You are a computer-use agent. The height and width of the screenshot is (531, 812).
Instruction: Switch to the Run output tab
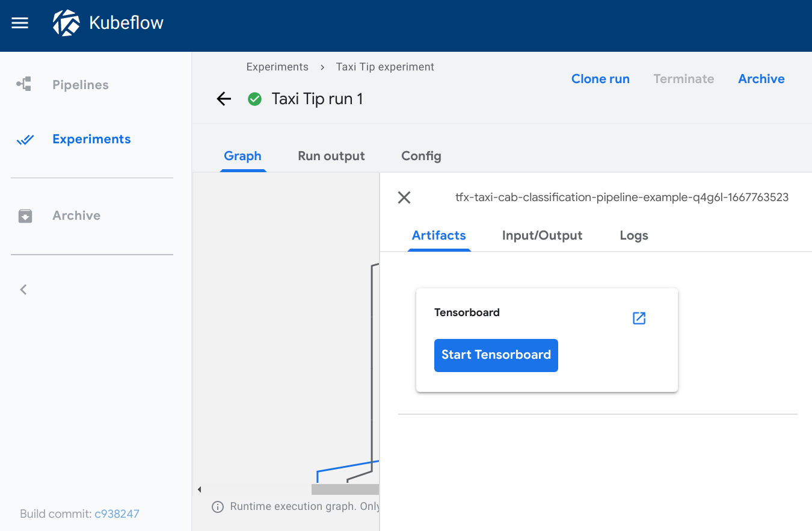pos(331,155)
